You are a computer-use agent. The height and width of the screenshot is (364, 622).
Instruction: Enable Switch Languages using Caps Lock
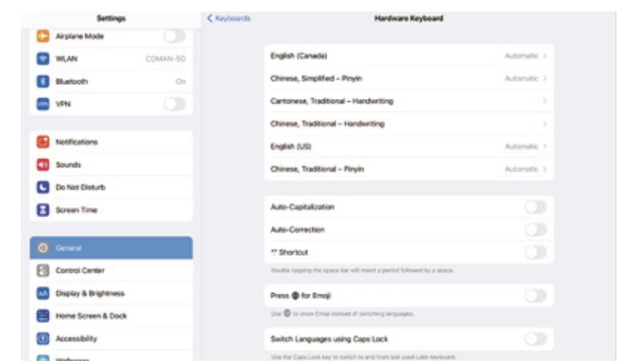[x=535, y=339]
